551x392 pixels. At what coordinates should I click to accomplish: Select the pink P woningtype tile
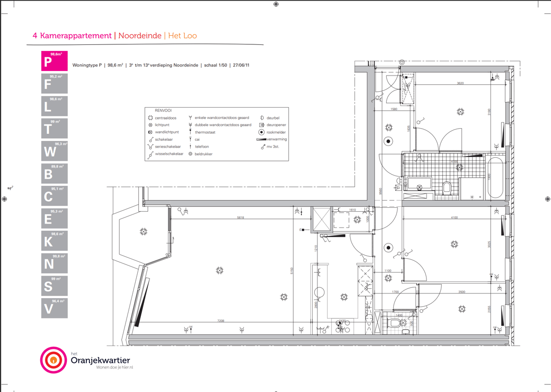tap(55, 61)
